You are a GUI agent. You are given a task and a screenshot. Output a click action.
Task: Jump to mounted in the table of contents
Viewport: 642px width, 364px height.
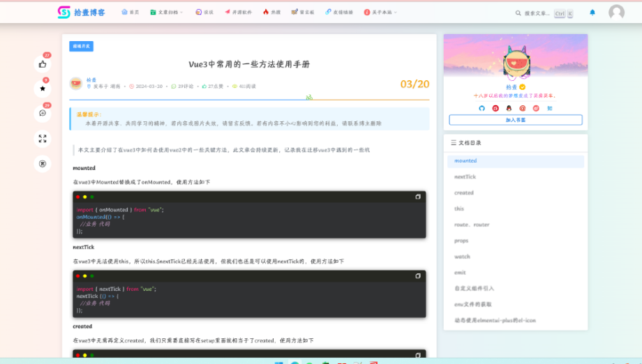(516, 161)
